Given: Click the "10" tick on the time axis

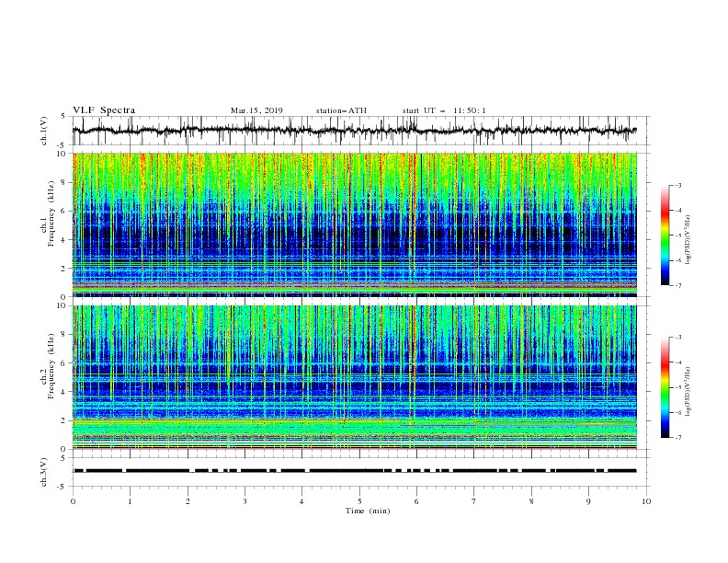Looking at the screenshot, I should point(646,501).
